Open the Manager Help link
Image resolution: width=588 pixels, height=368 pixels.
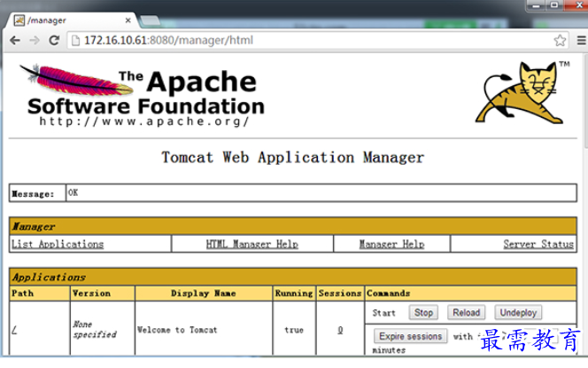click(392, 244)
